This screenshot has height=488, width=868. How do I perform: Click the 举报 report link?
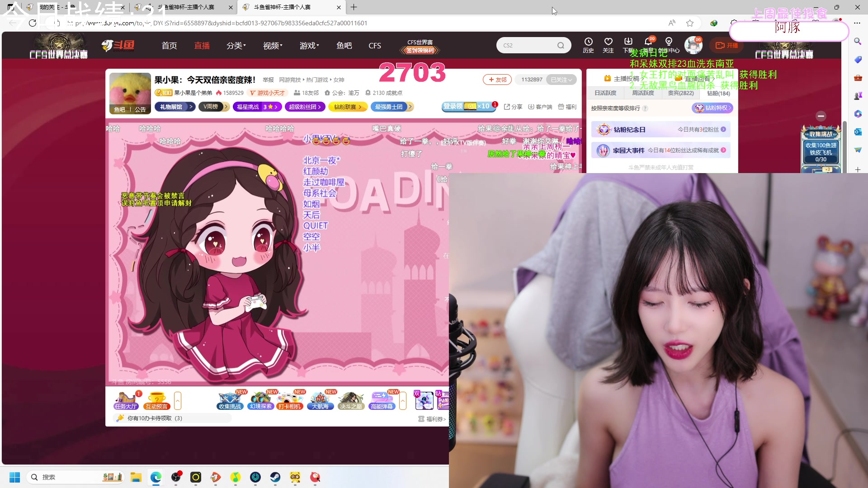click(268, 80)
